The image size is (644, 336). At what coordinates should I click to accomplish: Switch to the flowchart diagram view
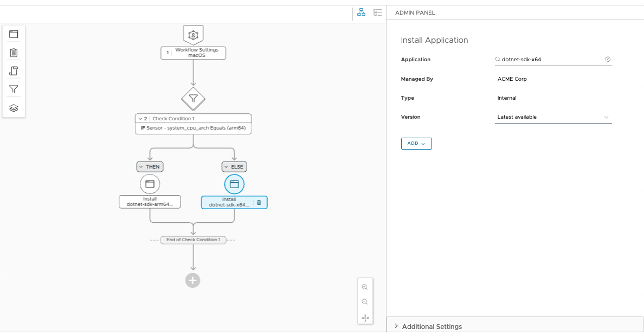pos(362,12)
